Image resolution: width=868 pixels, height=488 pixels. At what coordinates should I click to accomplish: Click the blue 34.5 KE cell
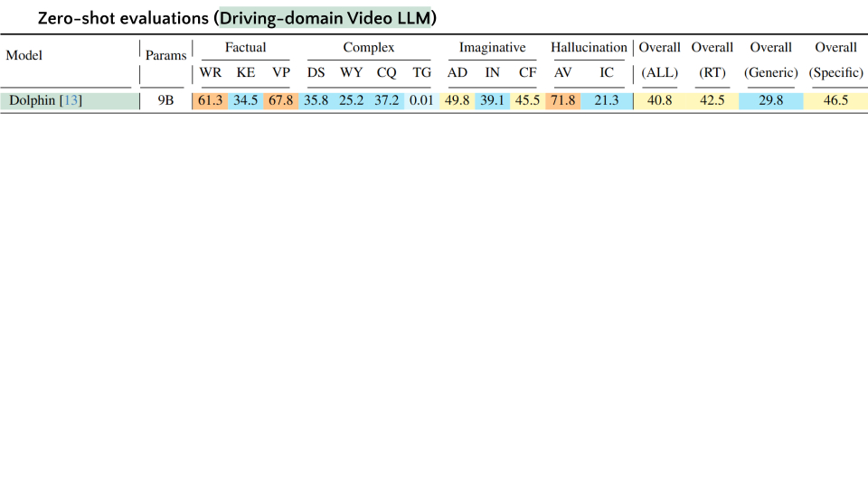245,100
